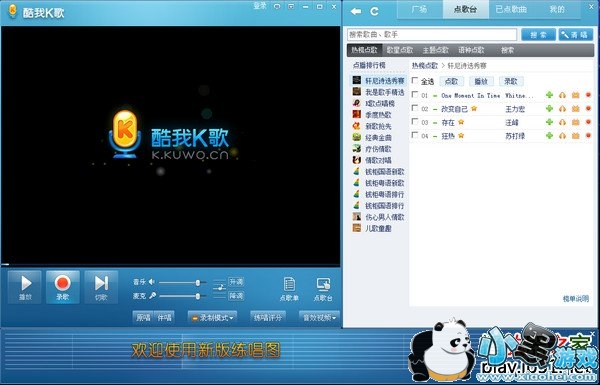600x385 pixels.
Task: Raise the key with 升调
Action: point(236,282)
